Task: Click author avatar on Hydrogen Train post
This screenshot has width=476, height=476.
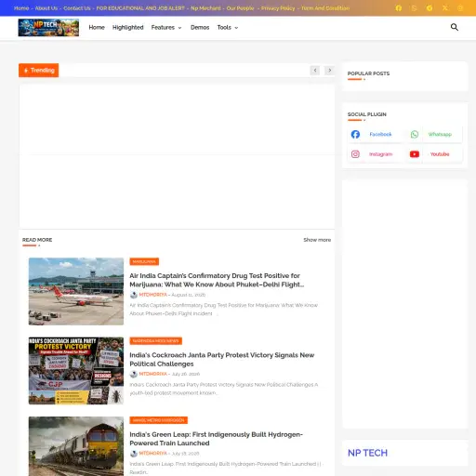Action: coord(134,454)
